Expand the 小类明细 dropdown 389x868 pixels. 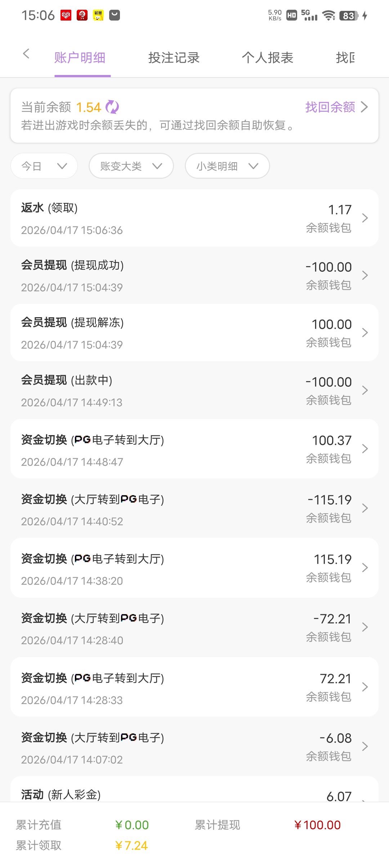point(227,166)
